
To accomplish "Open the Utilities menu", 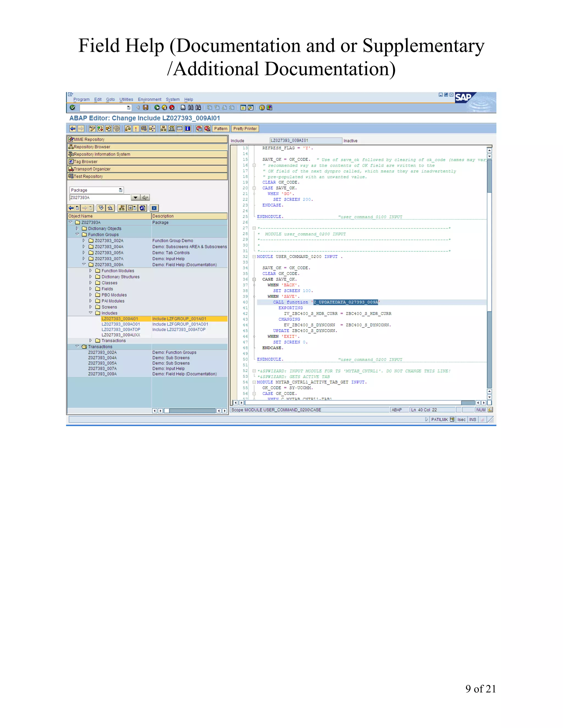I will pos(126,99).
